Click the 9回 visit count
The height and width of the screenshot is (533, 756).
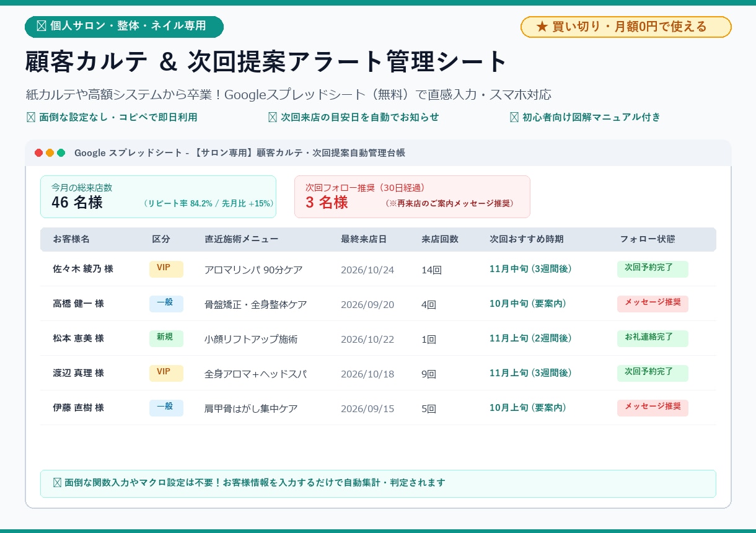click(429, 374)
